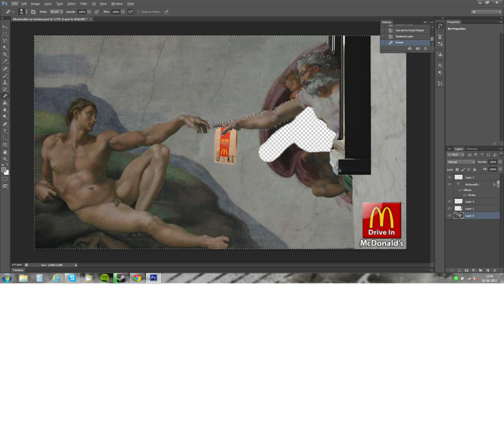
Task: Open Character collapsed panel icon
Action: pos(440,65)
